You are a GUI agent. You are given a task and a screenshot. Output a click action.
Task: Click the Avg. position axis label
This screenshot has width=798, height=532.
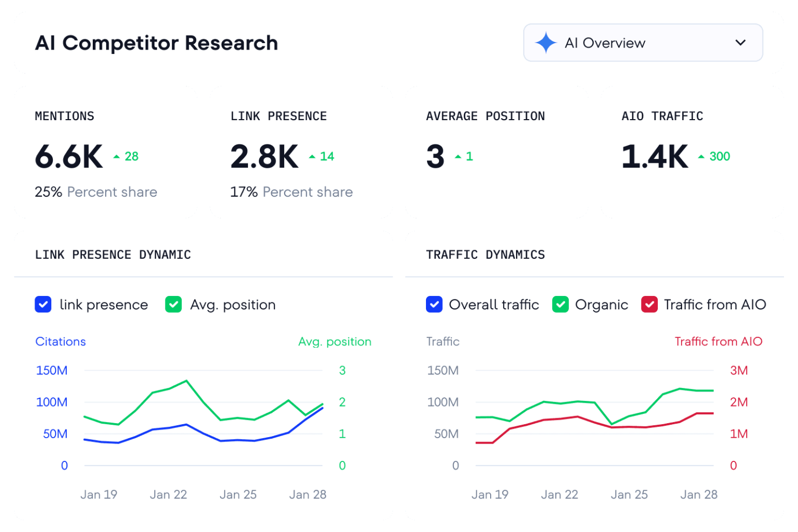(x=334, y=341)
